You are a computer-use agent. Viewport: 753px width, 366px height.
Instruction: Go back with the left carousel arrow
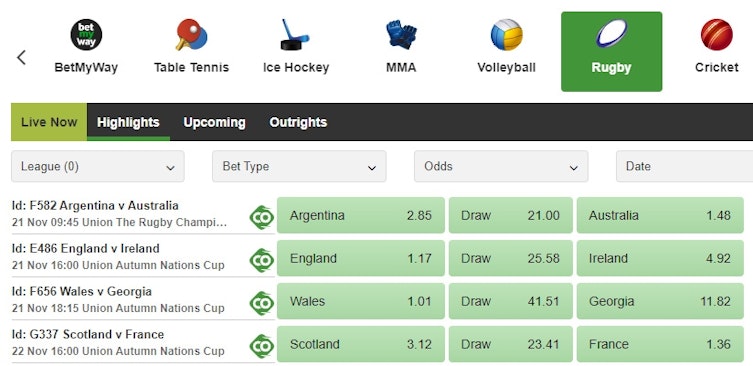[21, 58]
